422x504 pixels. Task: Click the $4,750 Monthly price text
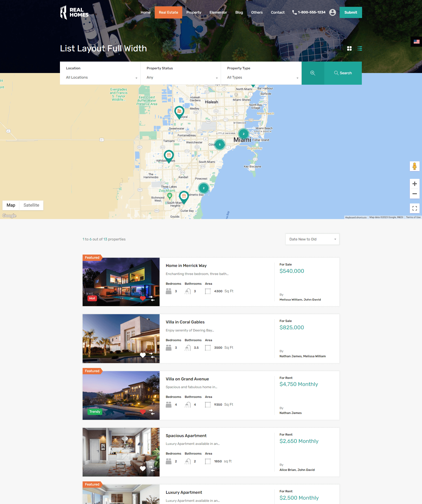coord(299,384)
